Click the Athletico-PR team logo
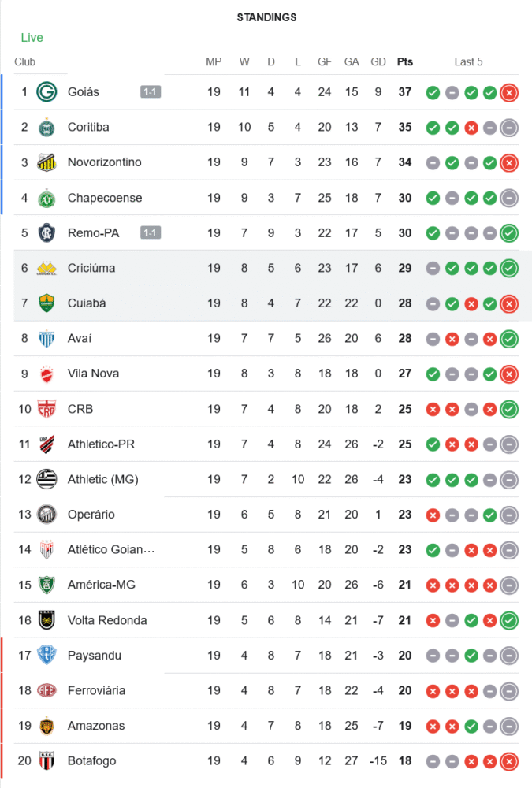The height and width of the screenshot is (788, 532). (47, 444)
